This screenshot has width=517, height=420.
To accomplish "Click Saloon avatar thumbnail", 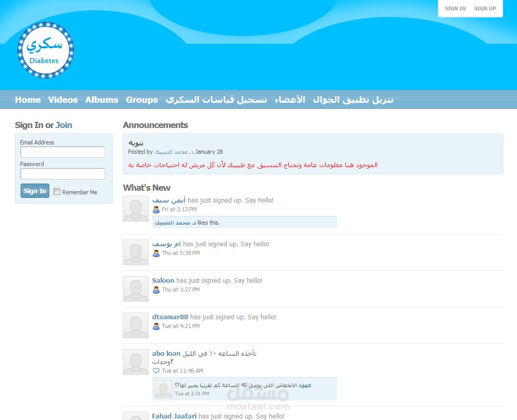I will (x=136, y=289).
